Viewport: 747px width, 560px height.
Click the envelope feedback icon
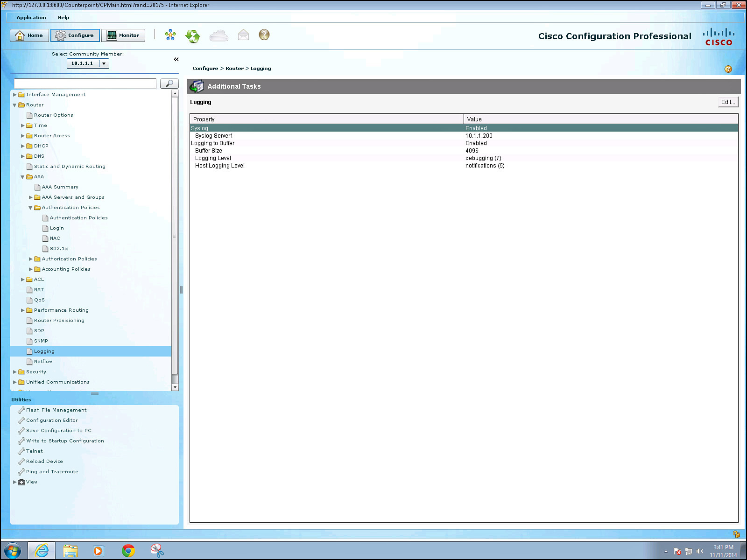pos(243,35)
